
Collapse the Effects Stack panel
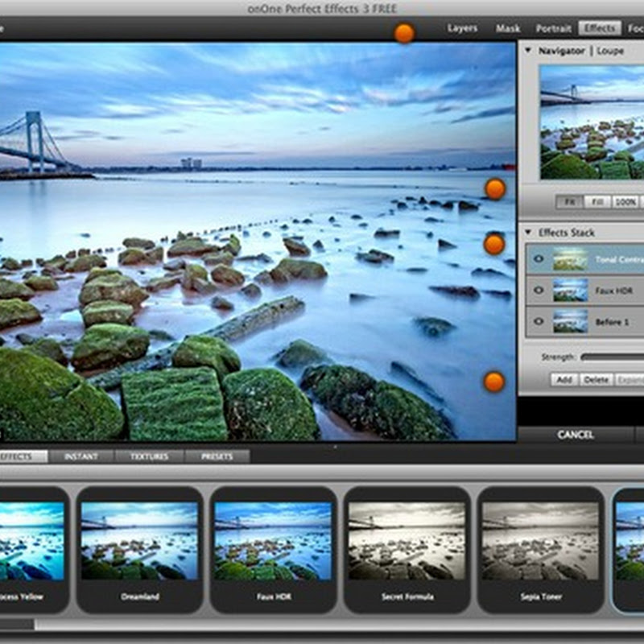coord(528,233)
